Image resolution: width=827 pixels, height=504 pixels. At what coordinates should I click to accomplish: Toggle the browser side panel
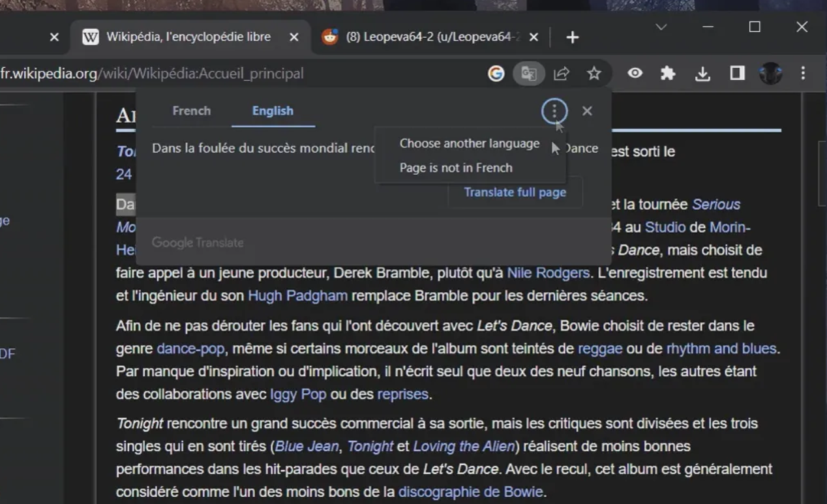(x=738, y=74)
